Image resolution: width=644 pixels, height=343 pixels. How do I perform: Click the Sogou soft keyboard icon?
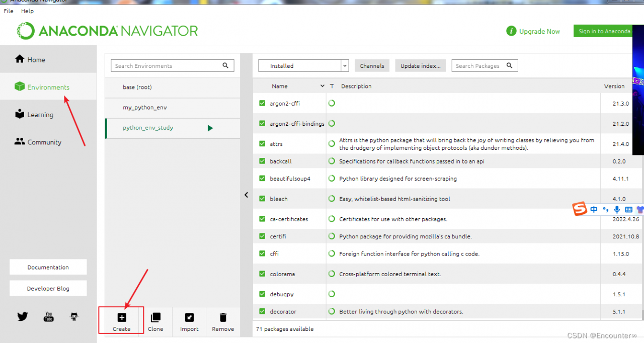(628, 209)
